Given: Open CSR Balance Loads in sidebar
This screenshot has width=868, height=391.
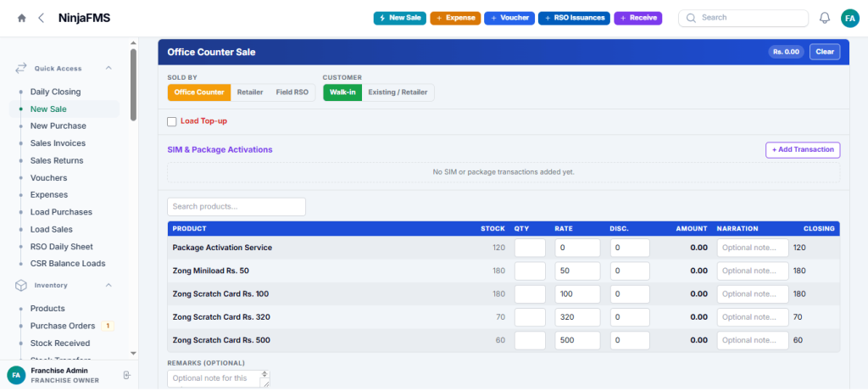Looking at the screenshot, I should 68,264.
